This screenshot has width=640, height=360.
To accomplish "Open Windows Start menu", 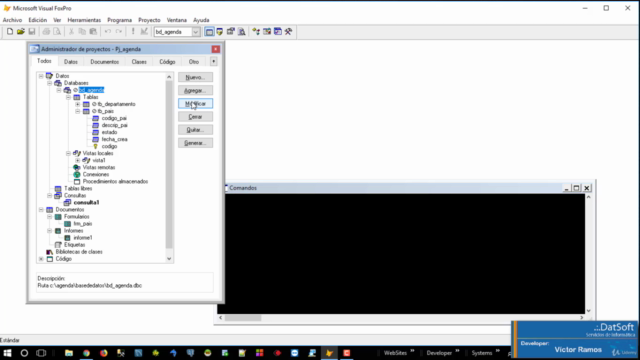I will pos(7,353).
